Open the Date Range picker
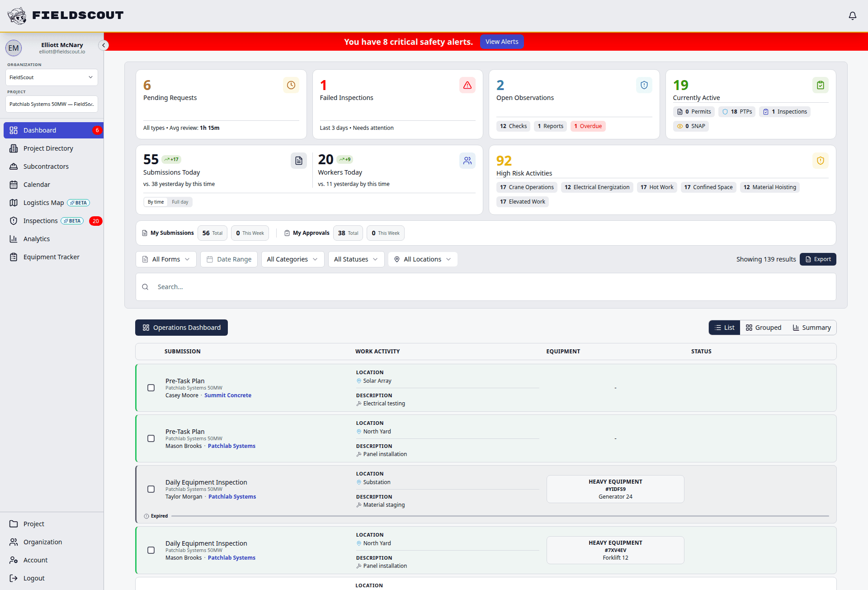The height and width of the screenshot is (590, 868). 229,259
